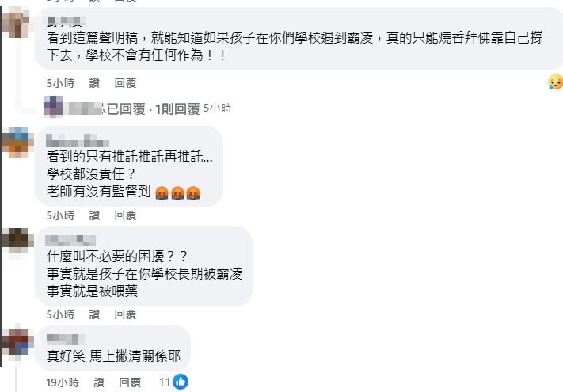Reply to the comment about 燒香拜佛
The height and width of the screenshot is (392, 563).
click(x=125, y=83)
